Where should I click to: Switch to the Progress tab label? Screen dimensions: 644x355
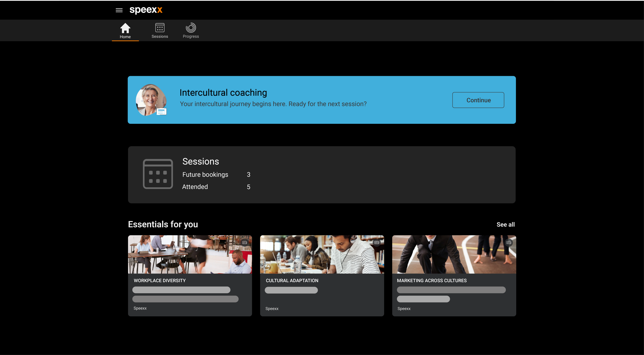point(191,36)
